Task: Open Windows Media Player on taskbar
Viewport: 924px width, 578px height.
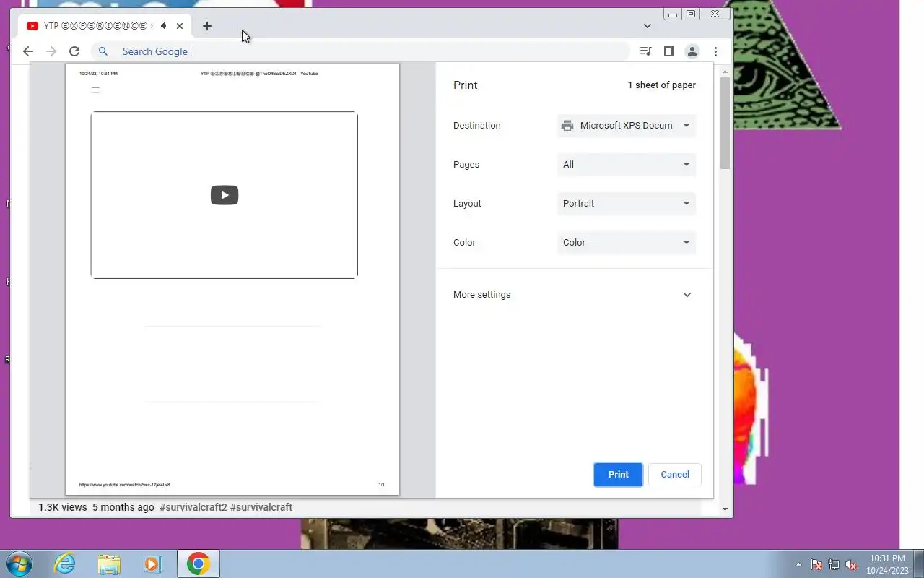Action: tap(153, 564)
